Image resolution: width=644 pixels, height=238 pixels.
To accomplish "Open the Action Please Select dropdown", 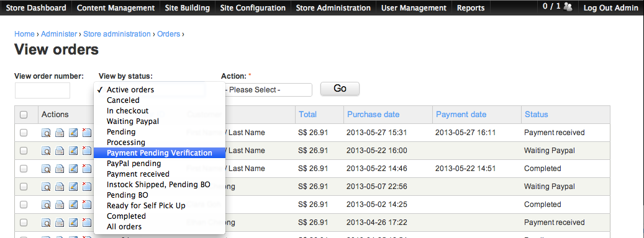I will click(266, 90).
